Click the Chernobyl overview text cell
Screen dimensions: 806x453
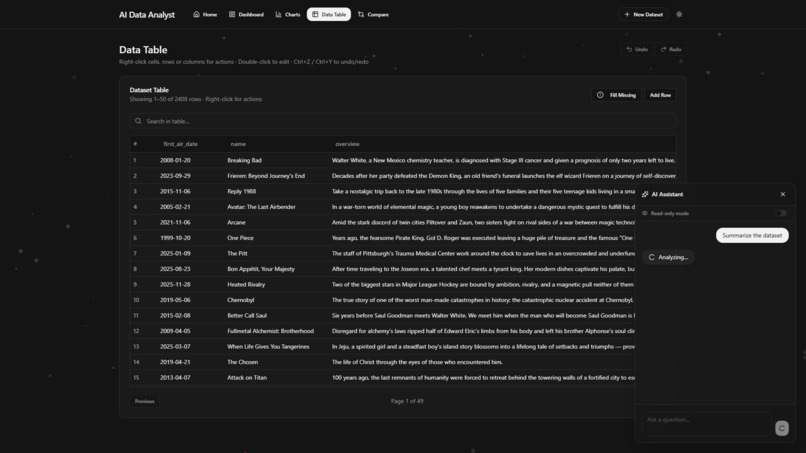pyautogui.click(x=483, y=300)
